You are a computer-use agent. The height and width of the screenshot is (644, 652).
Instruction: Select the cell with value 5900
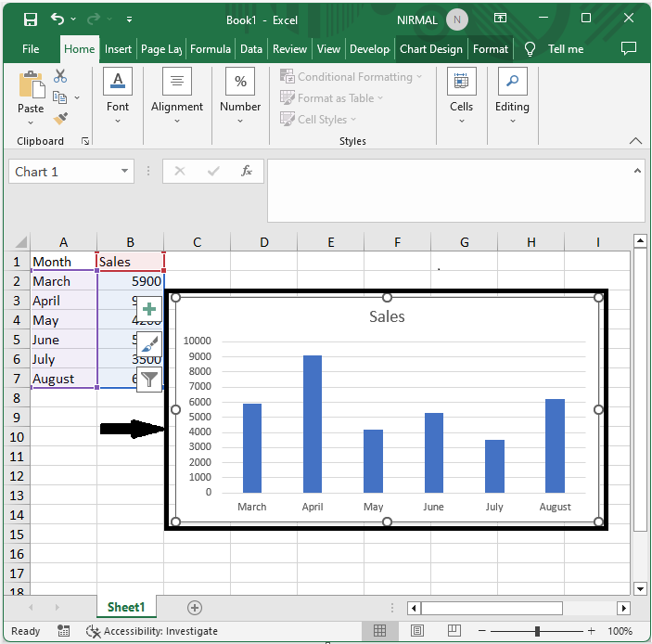click(x=131, y=281)
